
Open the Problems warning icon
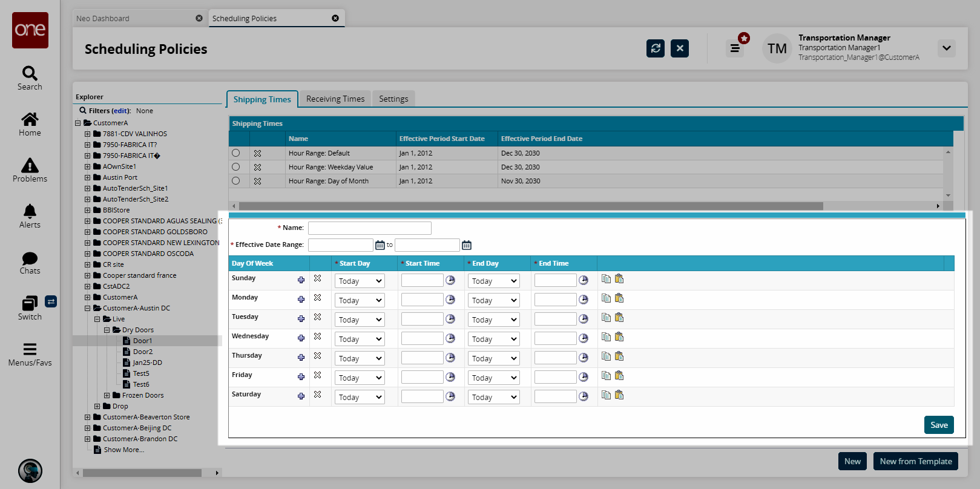(30, 170)
